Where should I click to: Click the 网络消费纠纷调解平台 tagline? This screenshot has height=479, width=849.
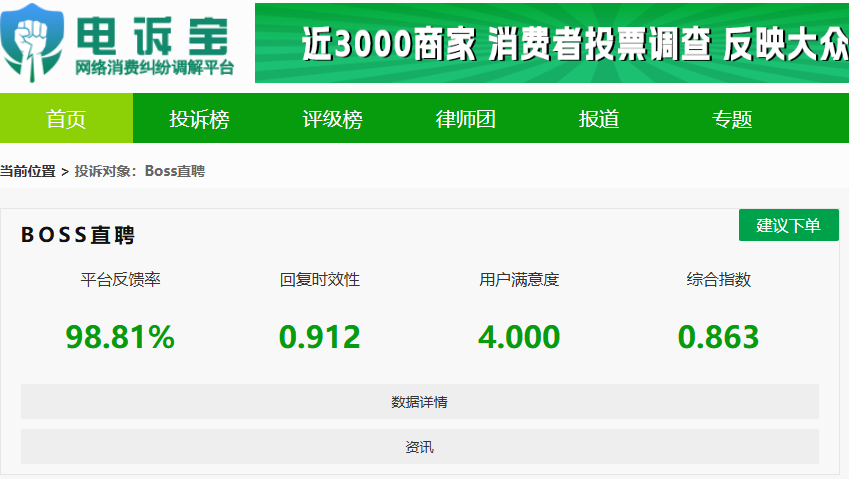154,68
